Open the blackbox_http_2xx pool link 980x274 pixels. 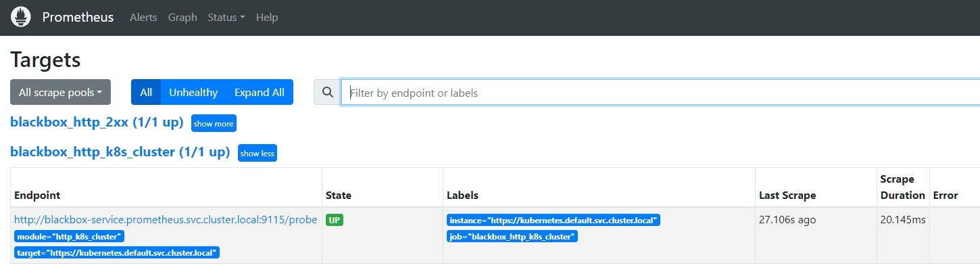pyautogui.click(x=97, y=123)
